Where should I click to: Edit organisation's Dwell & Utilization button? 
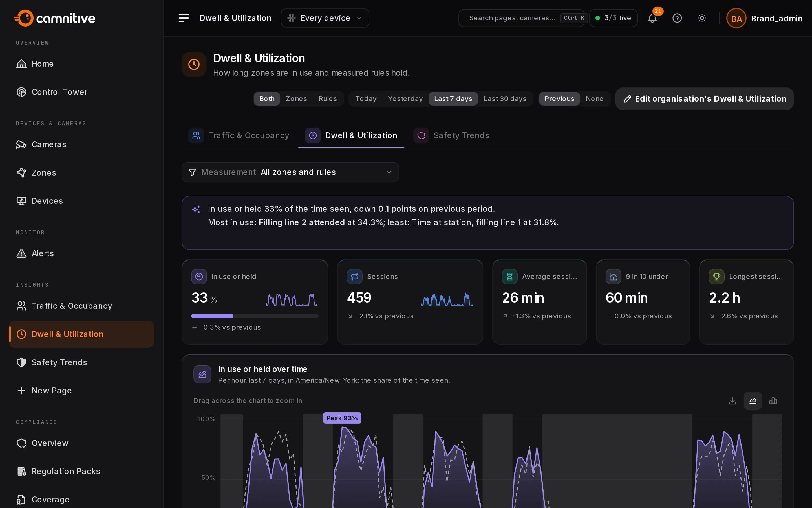704,99
